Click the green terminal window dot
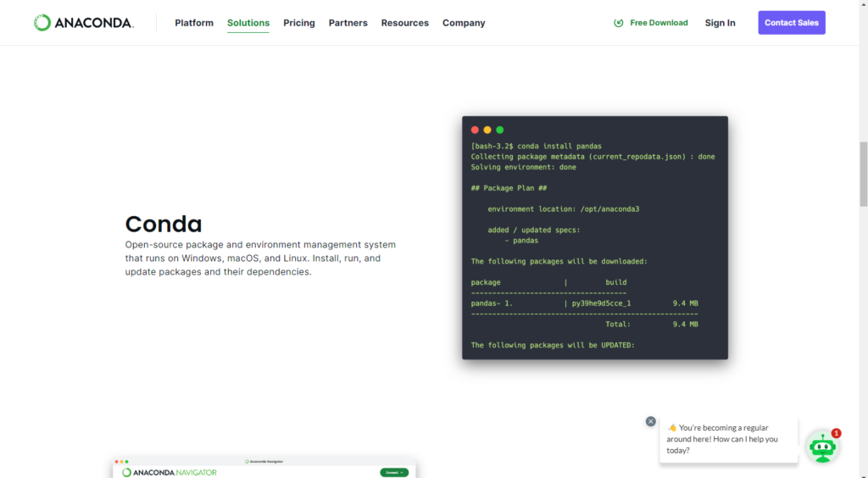The image size is (868, 478). tap(500, 130)
